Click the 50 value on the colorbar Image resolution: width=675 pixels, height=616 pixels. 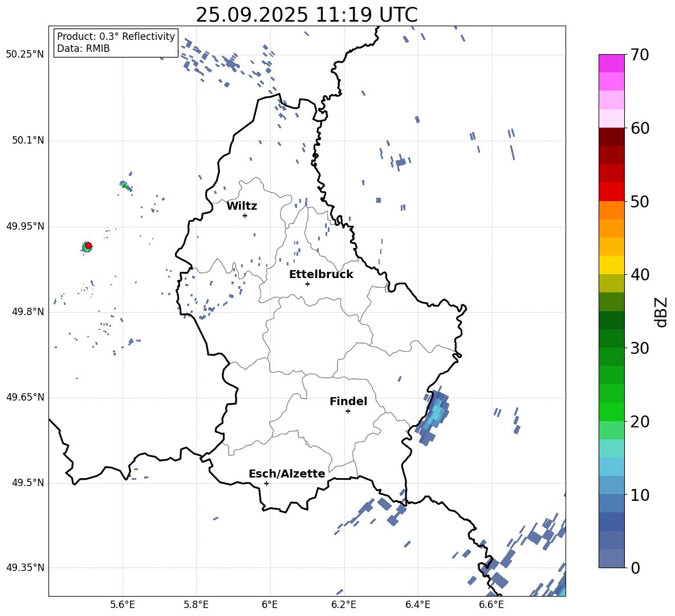pos(640,201)
